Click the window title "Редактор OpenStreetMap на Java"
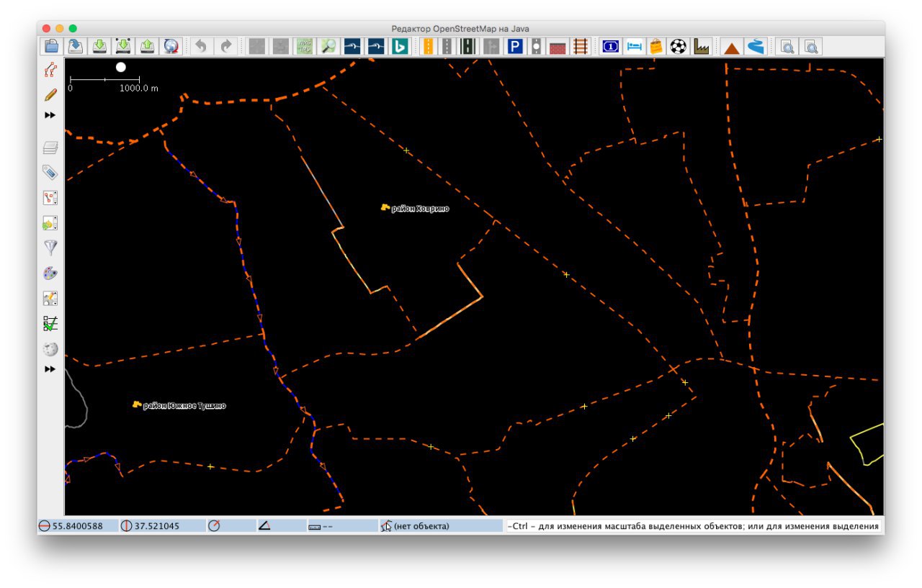Image resolution: width=922 pixels, height=588 pixels. (460, 28)
